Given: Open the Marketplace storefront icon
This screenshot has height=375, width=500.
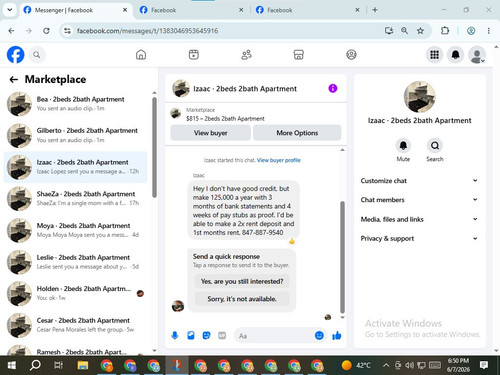Looking at the screenshot, I should 299,55.
